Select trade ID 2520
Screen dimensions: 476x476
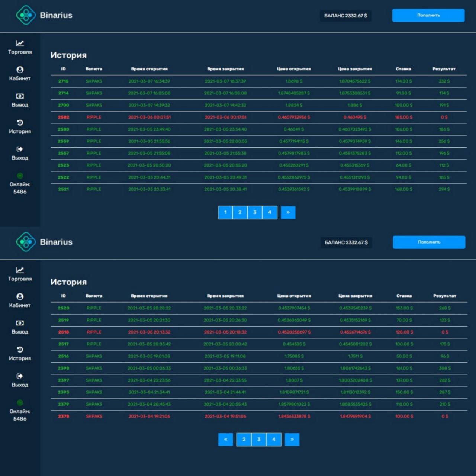click(63, 308)
